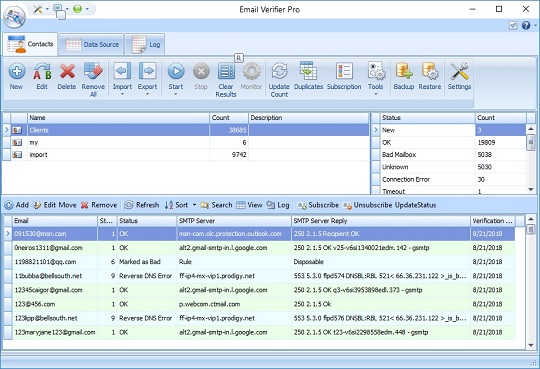Image resolution: width=540 pixels, height=369 pixels.
Task: Click the help question mark icon
Action: 526,25
